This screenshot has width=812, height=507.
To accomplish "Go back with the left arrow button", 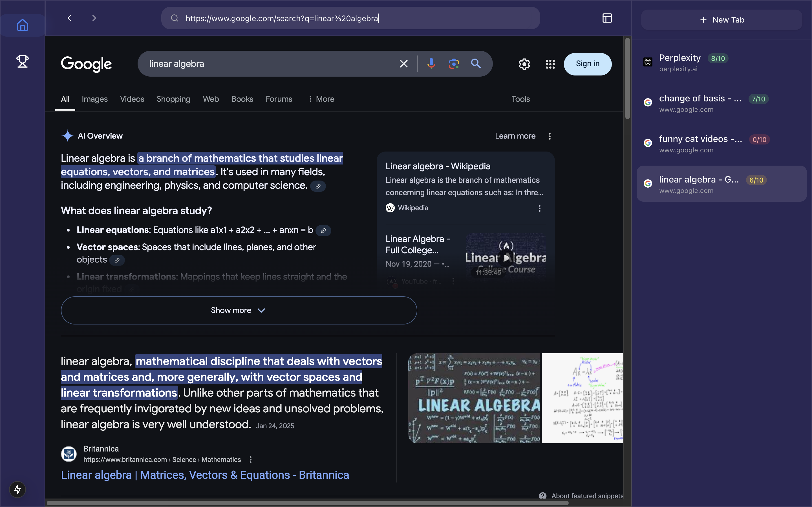I will click(69, 18).
